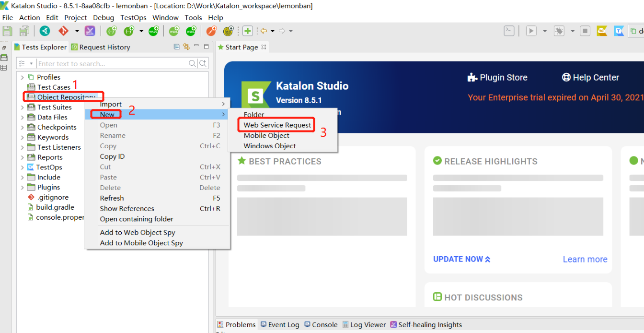Click the advanced search icon in search box
The width and height of the screenshot is (644, 333).
[203, 63]
